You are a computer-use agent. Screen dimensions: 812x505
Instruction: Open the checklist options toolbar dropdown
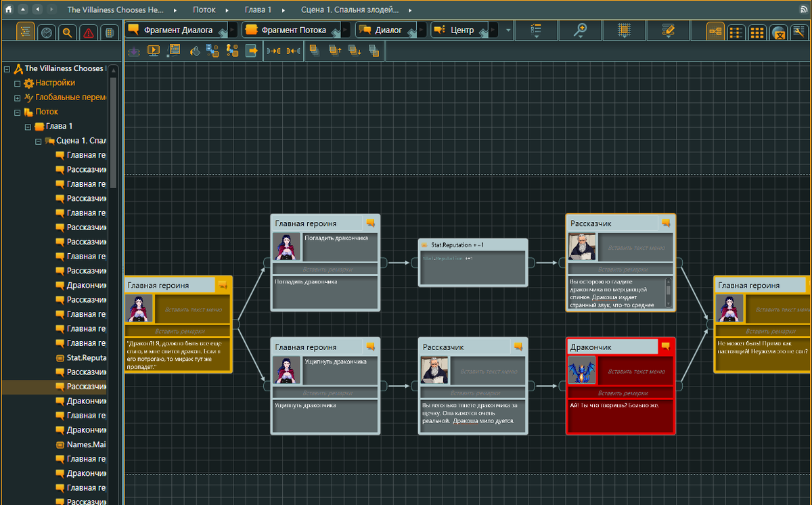(536, 30)
